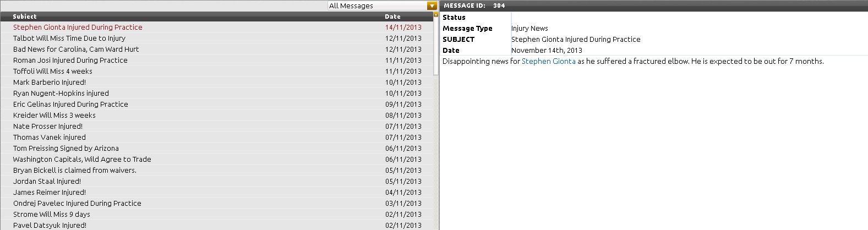Open James Reimer Injured message

coord(50,192)
